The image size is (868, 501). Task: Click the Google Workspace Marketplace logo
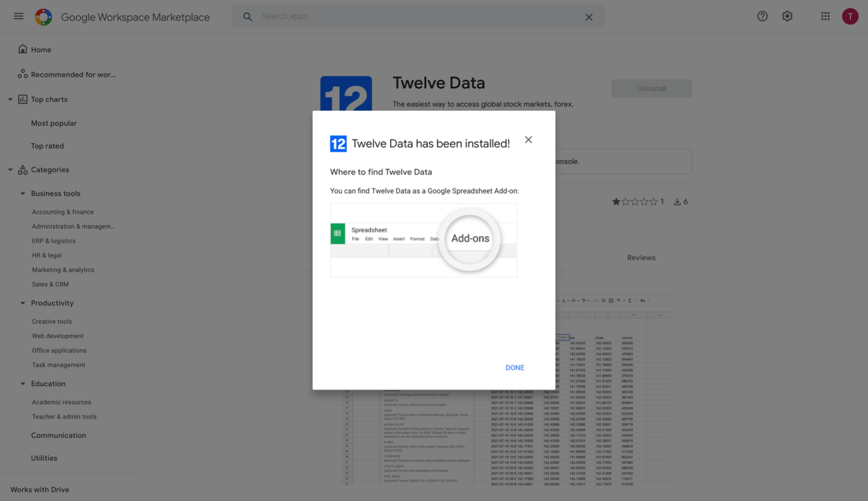pos(43,17)
